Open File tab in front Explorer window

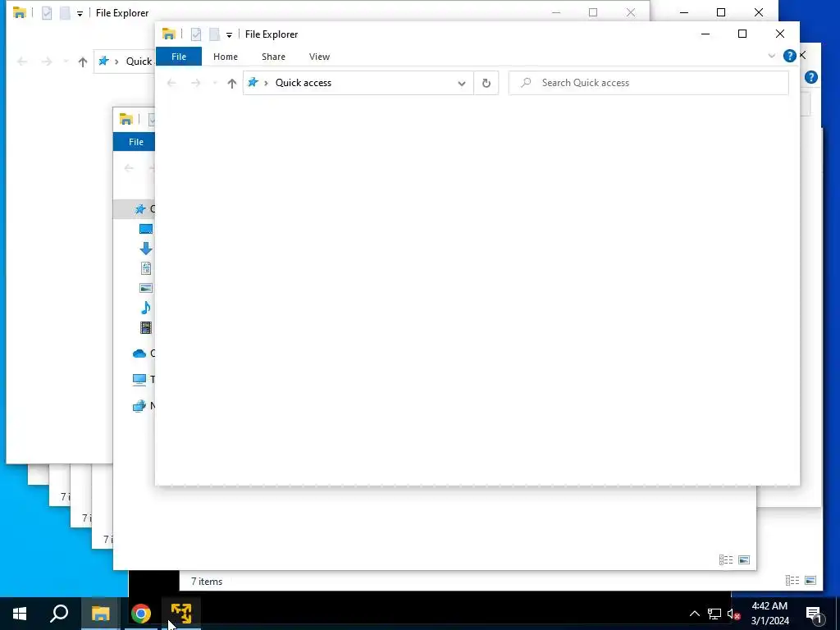[179, 57]
